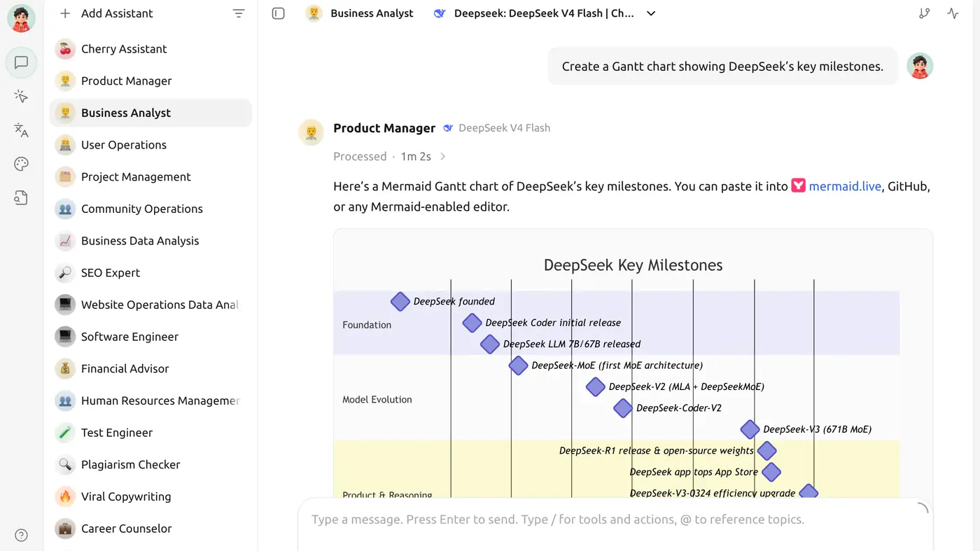Open the paintbrush palette icon in the sidebar
Screen dimensions: 980x551
(21, 165)
